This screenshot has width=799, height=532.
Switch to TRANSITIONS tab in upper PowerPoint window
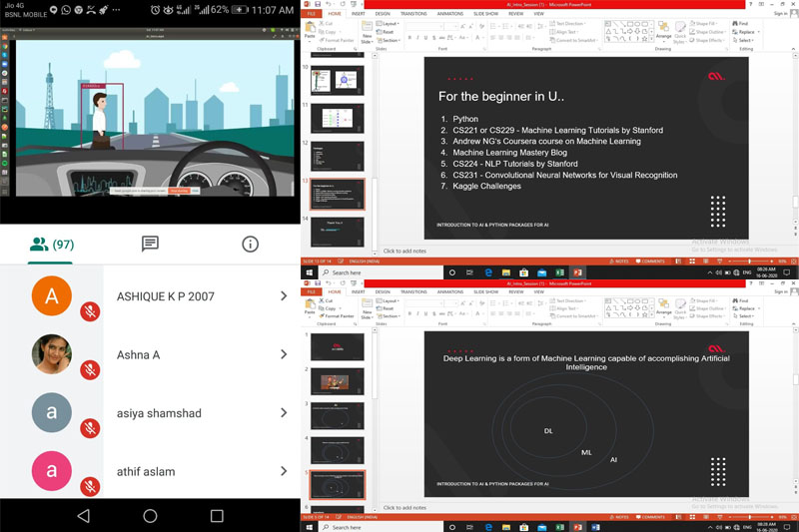[414, 13]
